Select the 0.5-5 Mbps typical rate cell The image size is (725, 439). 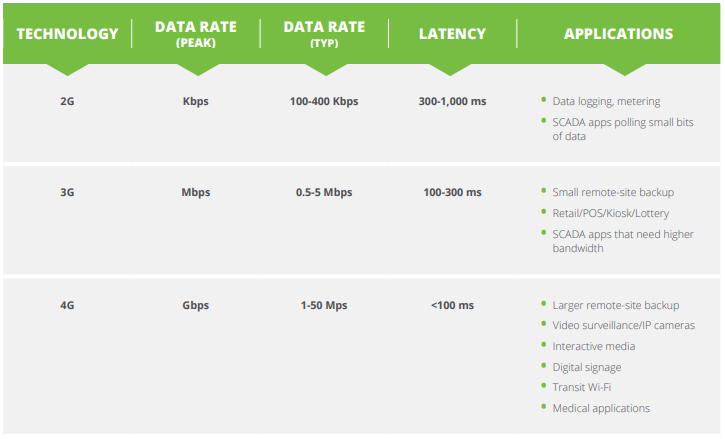coord(322,192)
